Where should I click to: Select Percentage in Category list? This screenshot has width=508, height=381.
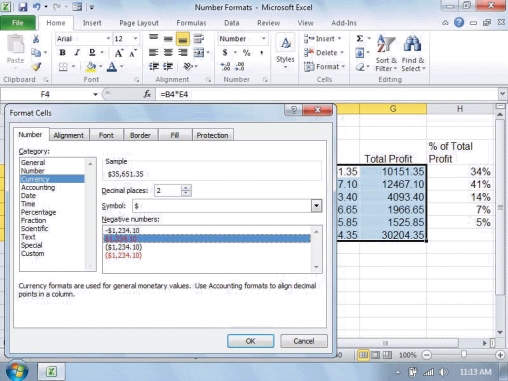point(38,212)
